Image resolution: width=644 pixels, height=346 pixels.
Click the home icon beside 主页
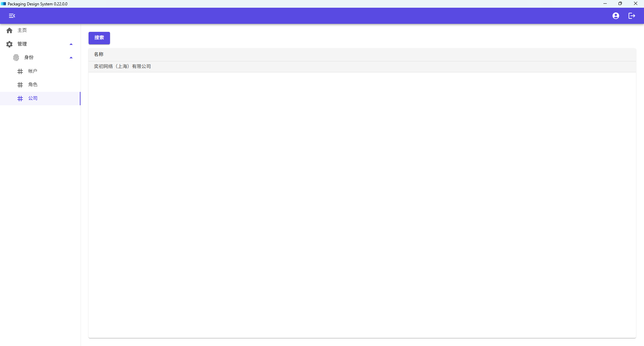pyautogui.click(x=9, y=31)
